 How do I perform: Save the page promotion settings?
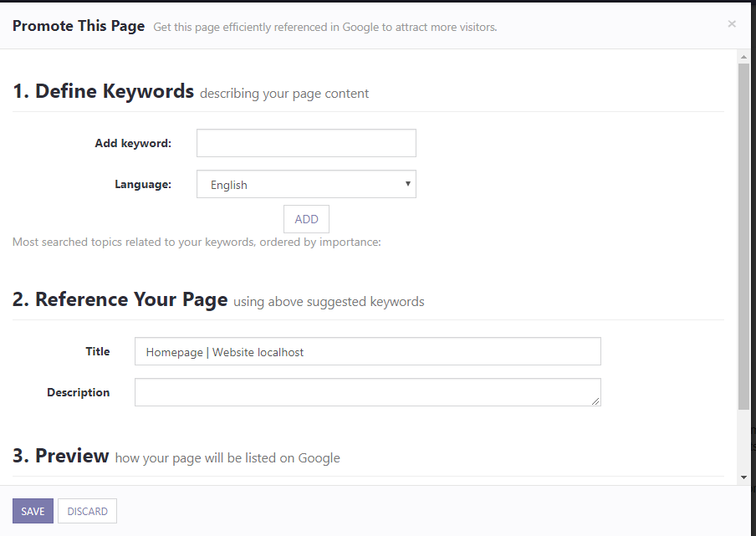[x=33, y=511]
